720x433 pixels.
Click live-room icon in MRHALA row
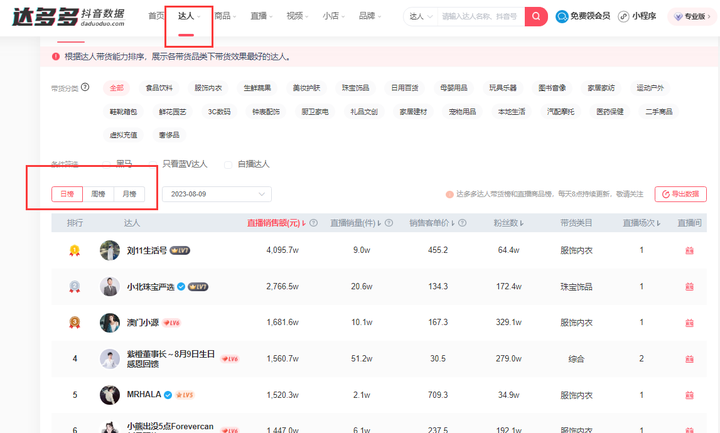689,395
